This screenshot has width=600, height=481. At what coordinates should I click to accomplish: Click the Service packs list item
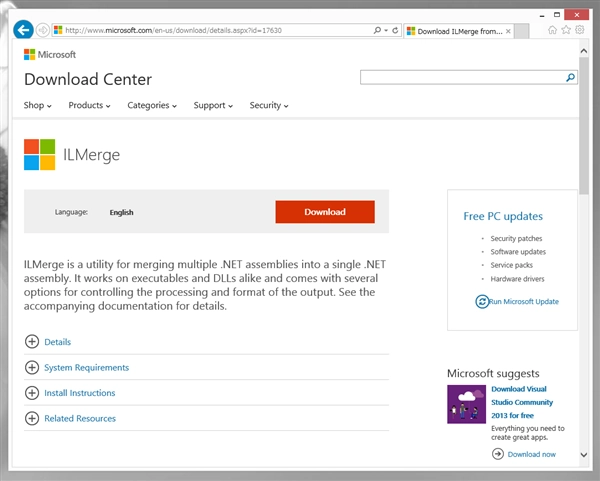[x=512, y=265]
